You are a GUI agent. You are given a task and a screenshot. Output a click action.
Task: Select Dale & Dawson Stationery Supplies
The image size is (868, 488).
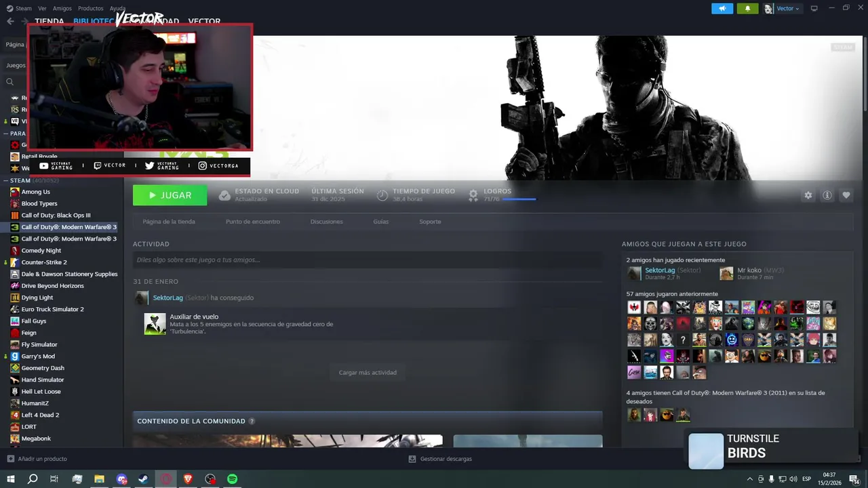pyautogui.click(x=70, y=274)
